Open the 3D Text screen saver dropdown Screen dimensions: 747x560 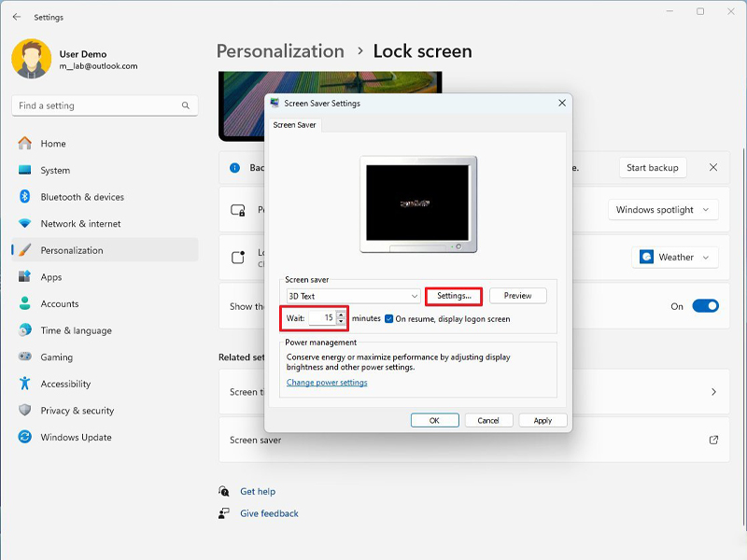354,296
